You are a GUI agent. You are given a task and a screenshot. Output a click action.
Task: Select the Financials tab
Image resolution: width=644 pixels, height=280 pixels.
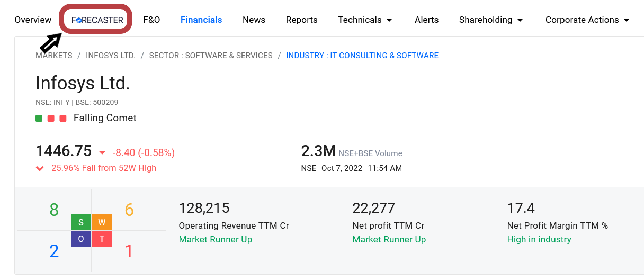coord(201,20)
